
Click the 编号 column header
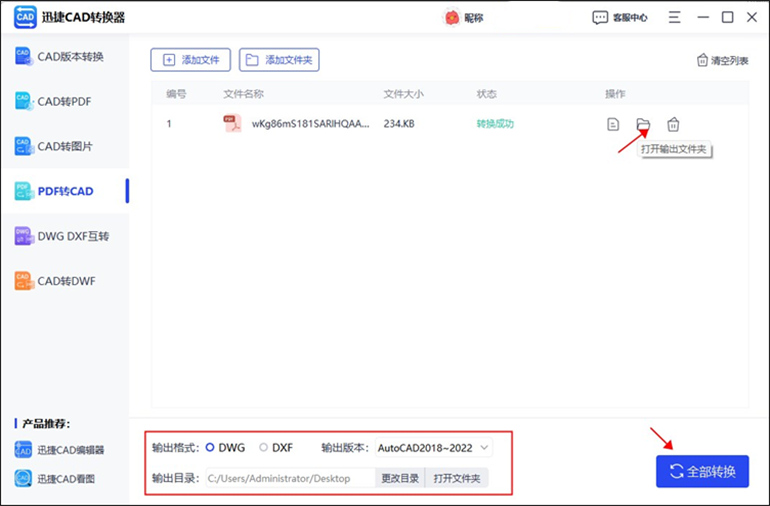[x=176, y=94]
